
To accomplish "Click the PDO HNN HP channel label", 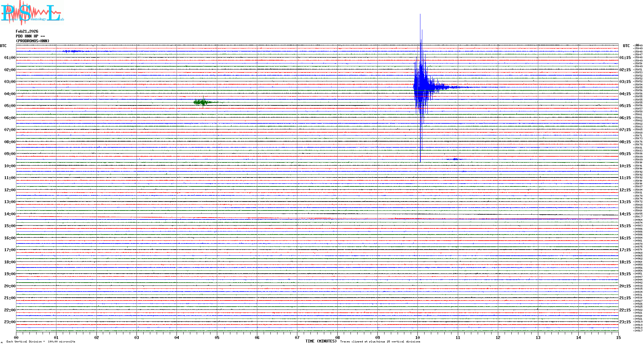I will tap(30, 36).
